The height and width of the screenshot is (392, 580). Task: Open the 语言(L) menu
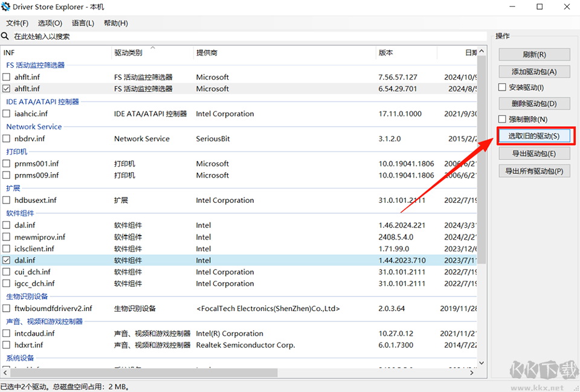(83, 23)
